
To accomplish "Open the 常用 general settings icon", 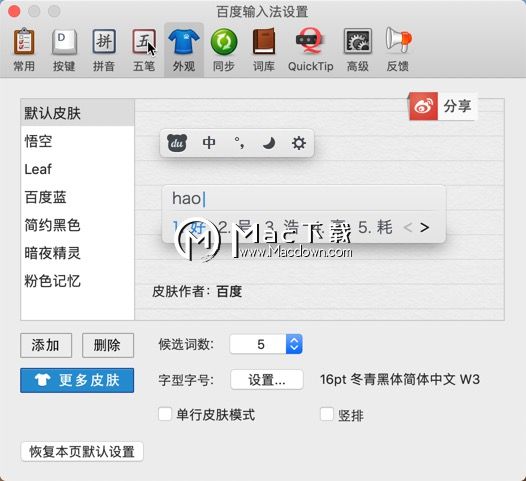I will click(24, 50).
